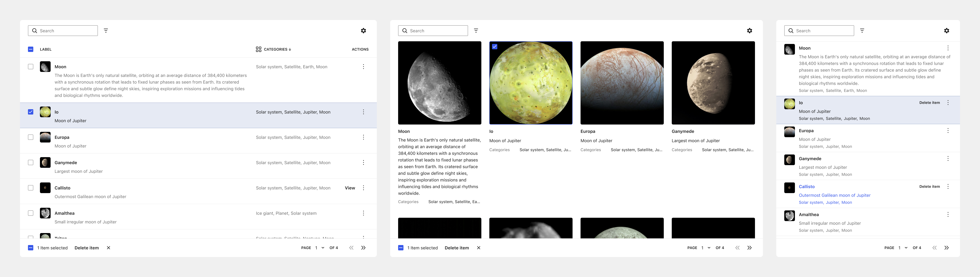Check the Amalthea row checkbox in the table
The width and height of the screenshot is (980, 277).
(x=31, y=213)
